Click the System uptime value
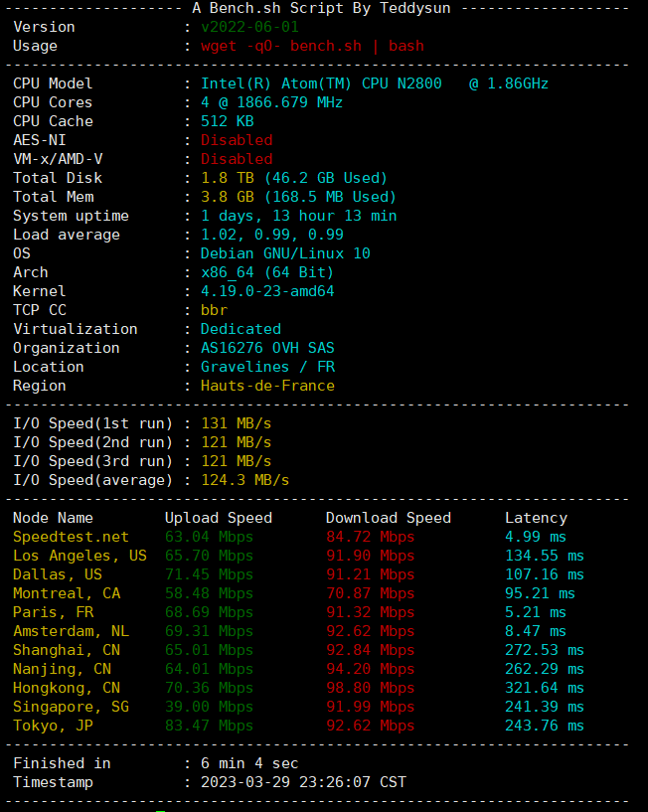 point(298,216)
